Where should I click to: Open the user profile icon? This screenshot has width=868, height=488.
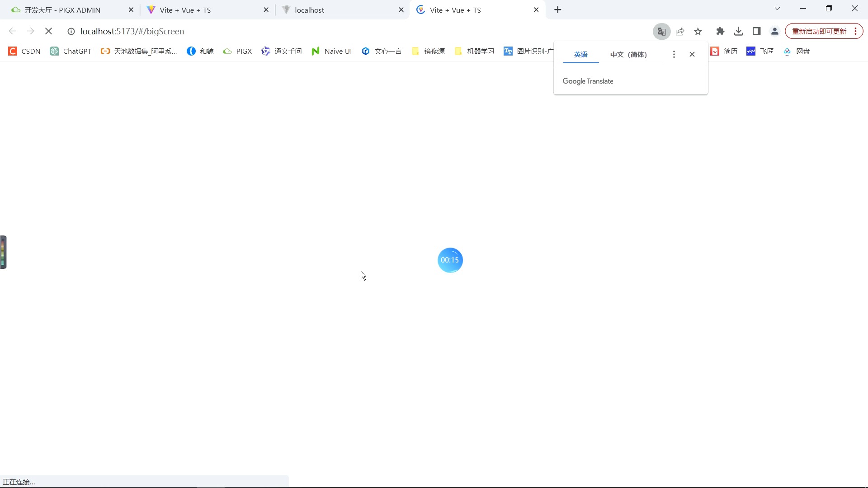click(x=774, y=31)
